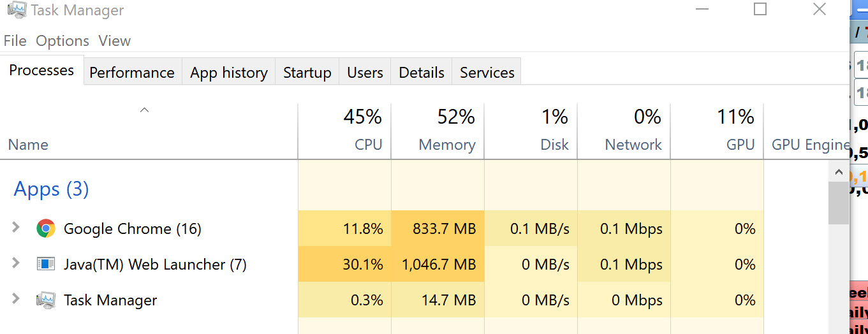
Task: Expand the Task Manager process entry
Action: click(x=17, y=300)
